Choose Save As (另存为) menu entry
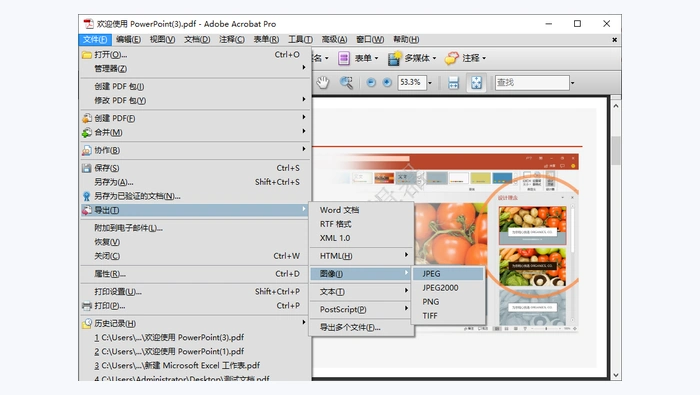Viewport: 700px width, 395px height. [195, 182]
